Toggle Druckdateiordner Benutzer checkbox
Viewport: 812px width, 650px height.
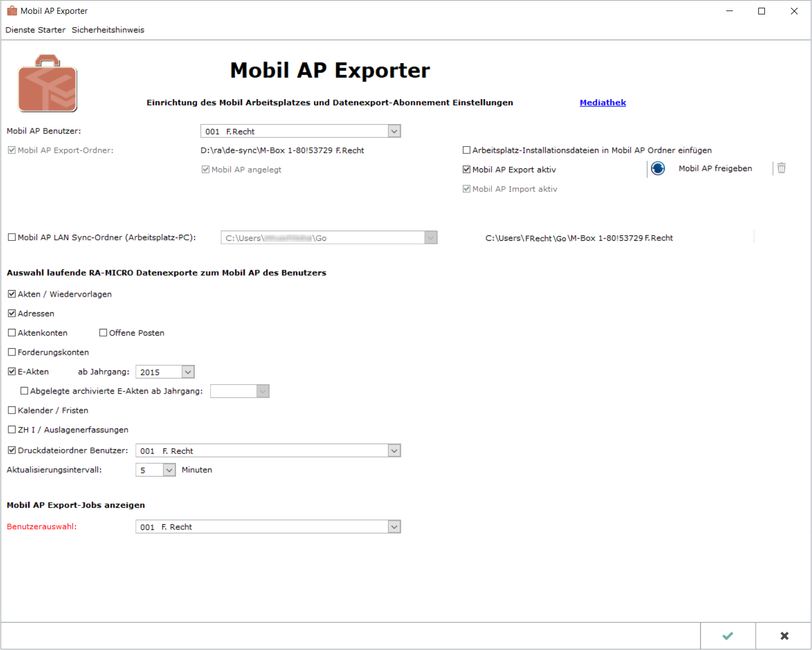coord(12,450)
